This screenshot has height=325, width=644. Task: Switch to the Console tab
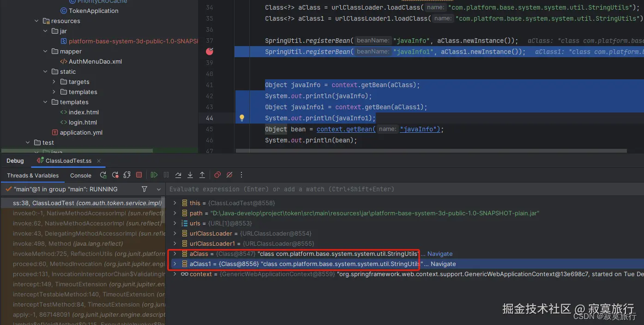(81, 175)
